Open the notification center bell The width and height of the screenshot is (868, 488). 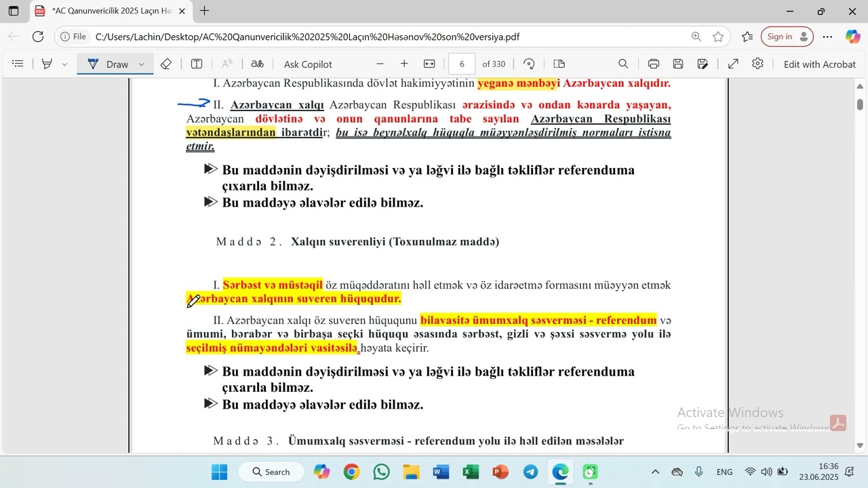849,472
